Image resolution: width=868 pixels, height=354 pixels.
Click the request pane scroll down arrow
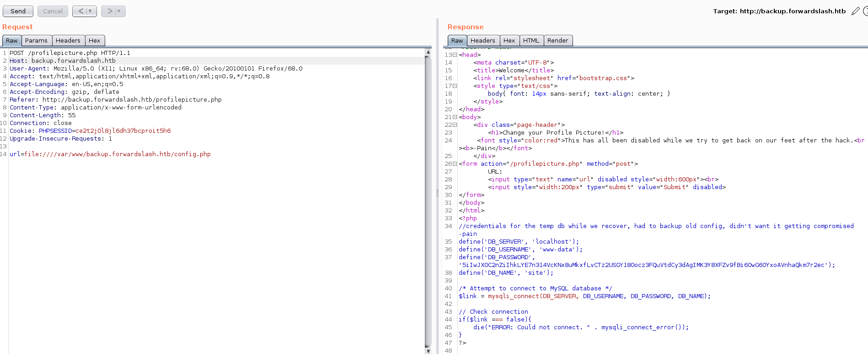[428, 351]
